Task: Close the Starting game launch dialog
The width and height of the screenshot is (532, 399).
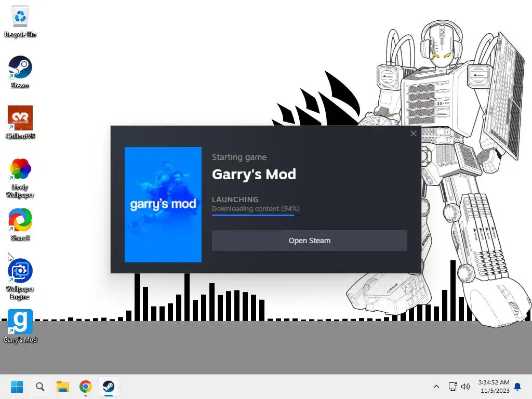Action: (x=413, y=134)
